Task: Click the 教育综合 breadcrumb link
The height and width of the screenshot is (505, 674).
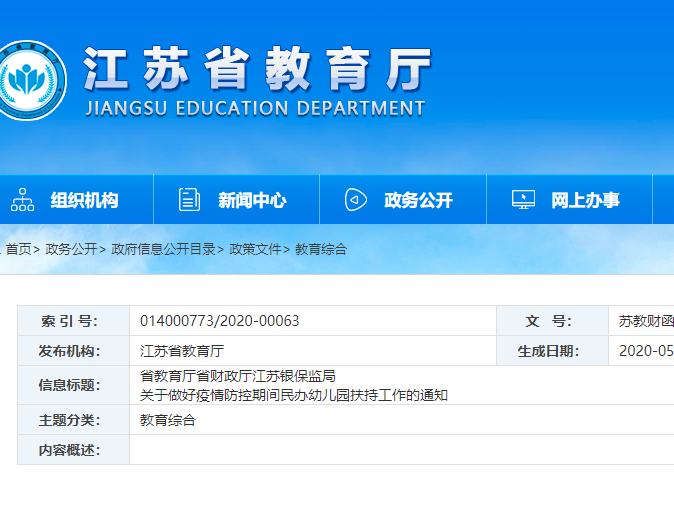Action: click(321, 249)
